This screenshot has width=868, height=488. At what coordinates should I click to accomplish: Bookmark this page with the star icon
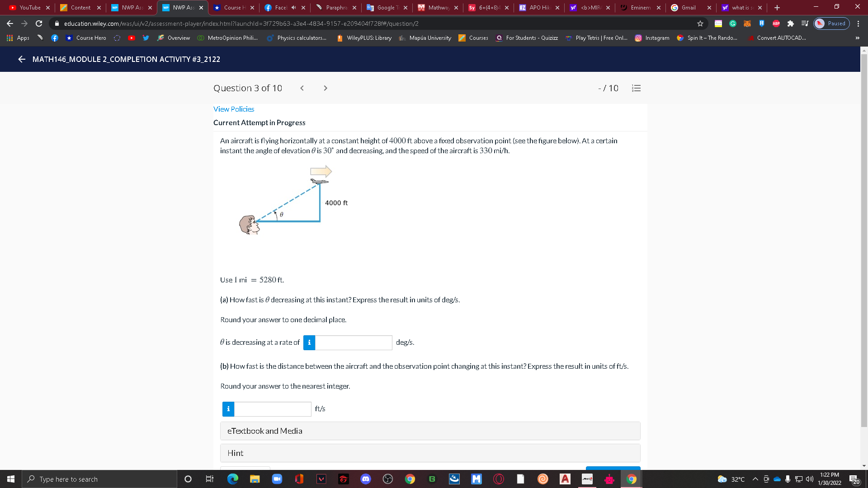coord(700,23)
